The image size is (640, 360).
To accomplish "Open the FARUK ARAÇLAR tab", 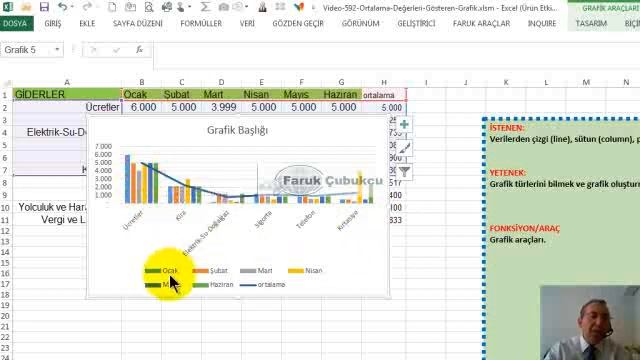I will pos(481,24).
